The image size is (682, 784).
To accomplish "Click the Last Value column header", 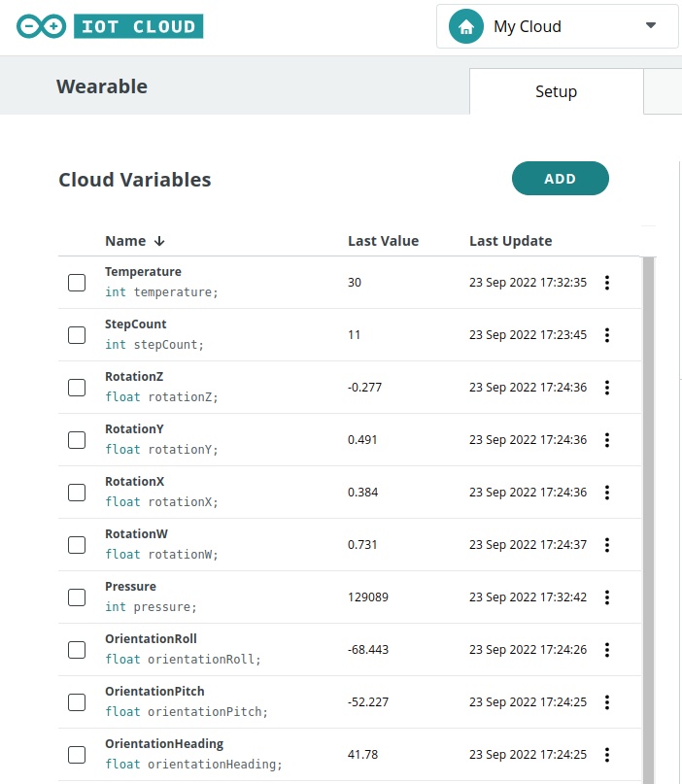I will coord(383,241).
